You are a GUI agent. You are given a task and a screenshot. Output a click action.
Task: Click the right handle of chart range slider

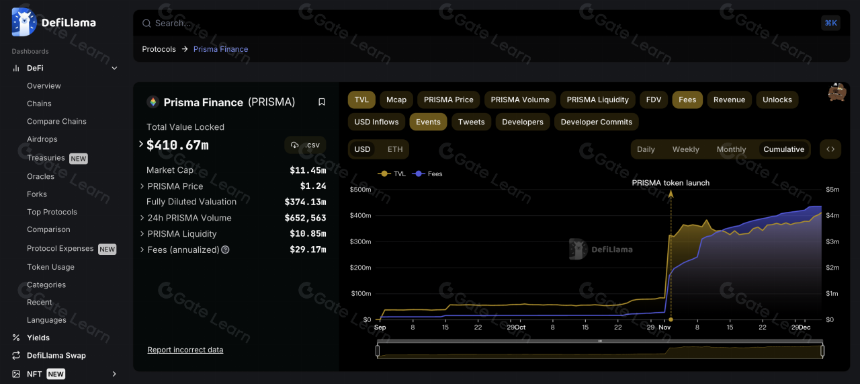point(822,351)
